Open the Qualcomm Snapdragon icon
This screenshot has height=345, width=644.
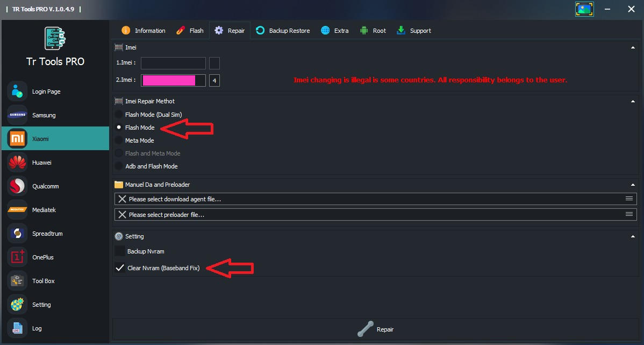point(17,186)
